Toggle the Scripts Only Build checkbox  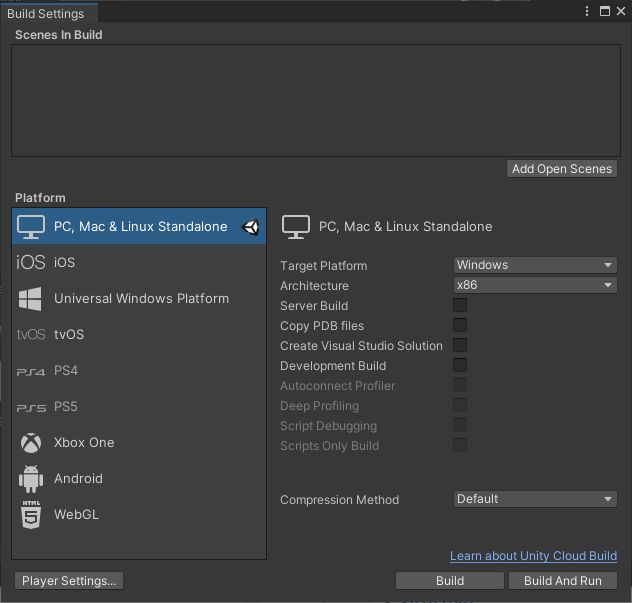click(460, 445)
